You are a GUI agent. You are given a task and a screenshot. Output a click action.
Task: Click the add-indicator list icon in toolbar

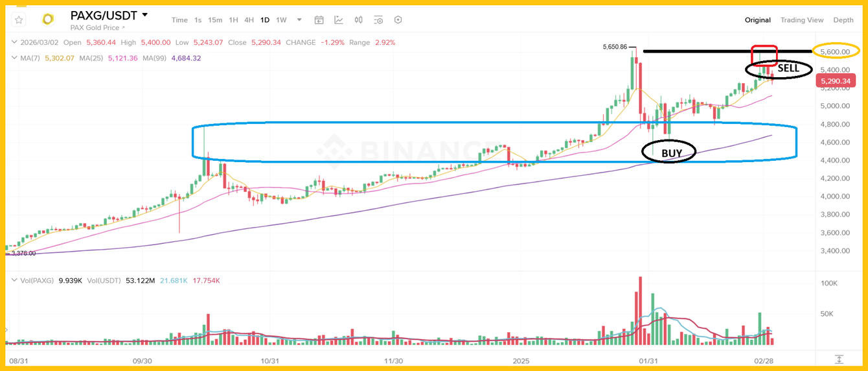[378, 20]
